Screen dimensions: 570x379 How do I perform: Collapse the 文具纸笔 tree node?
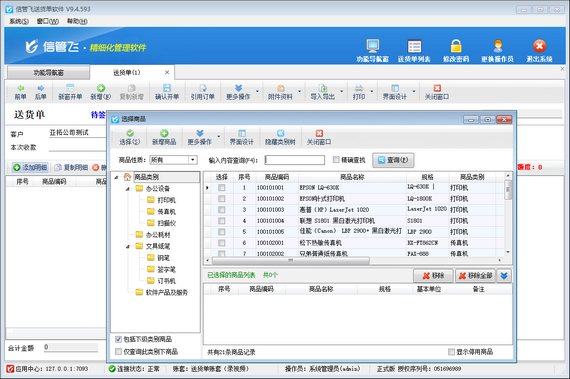pyautogui.click(x=128, y=246)
